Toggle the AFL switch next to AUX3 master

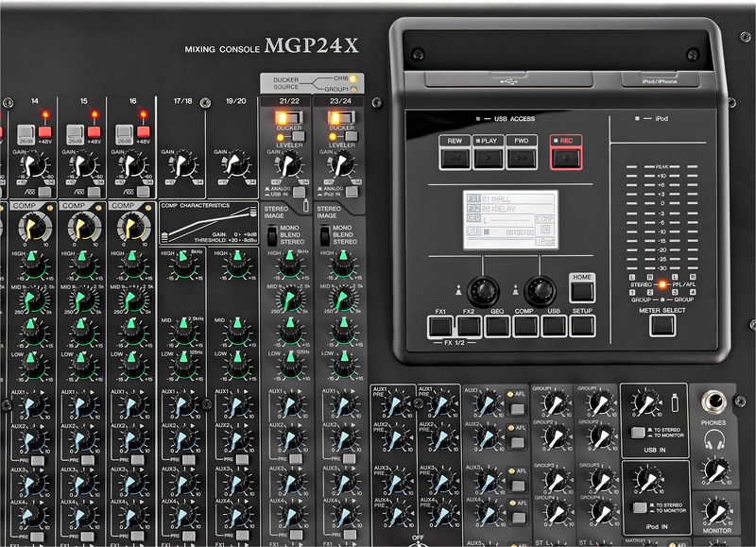coord(518,486)
